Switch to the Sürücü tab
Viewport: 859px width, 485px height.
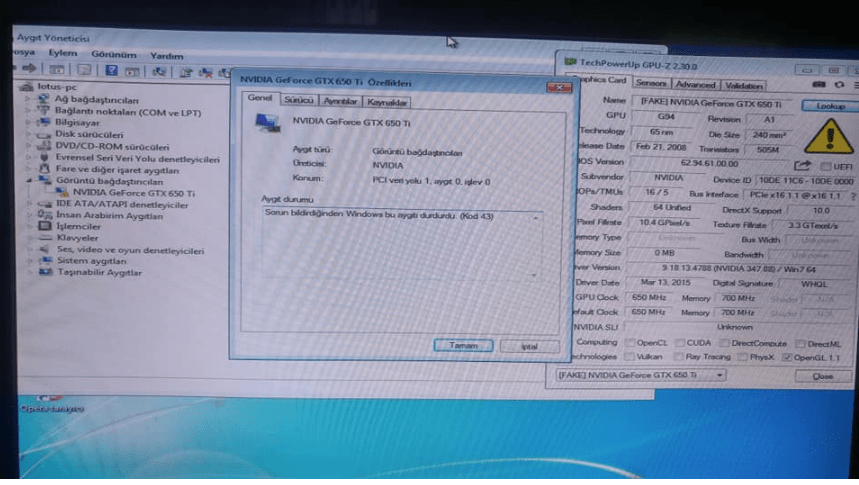tap(299, 100)
